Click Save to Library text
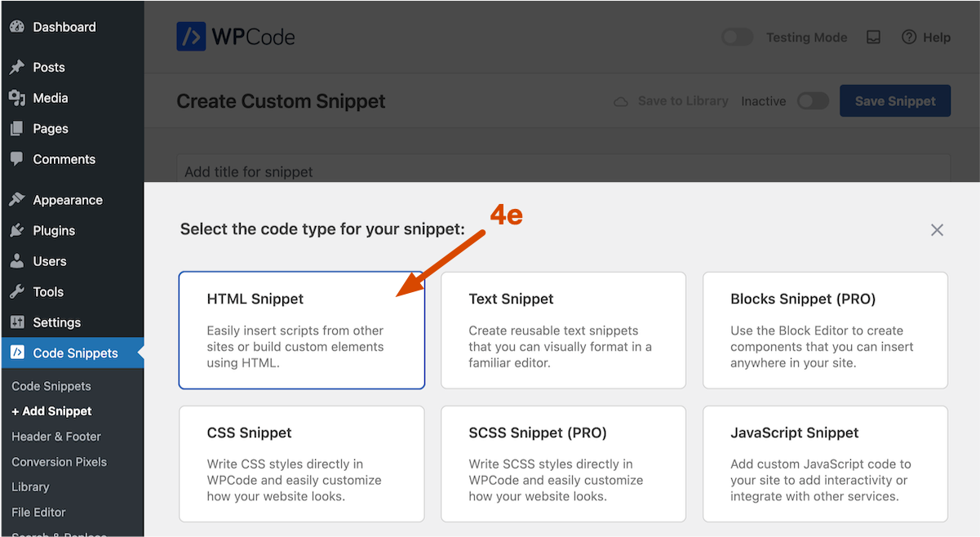This screenshot has width=980, height=537. [683, 101]
